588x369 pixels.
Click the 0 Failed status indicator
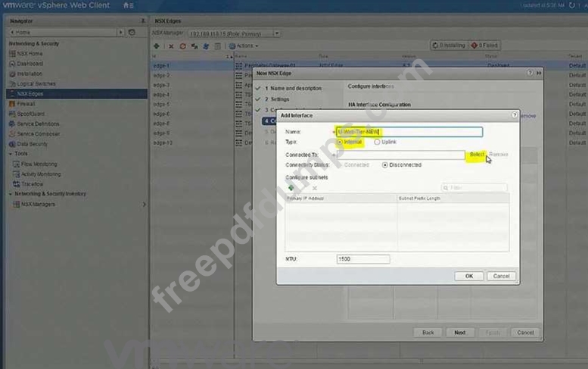pos(484,45)
